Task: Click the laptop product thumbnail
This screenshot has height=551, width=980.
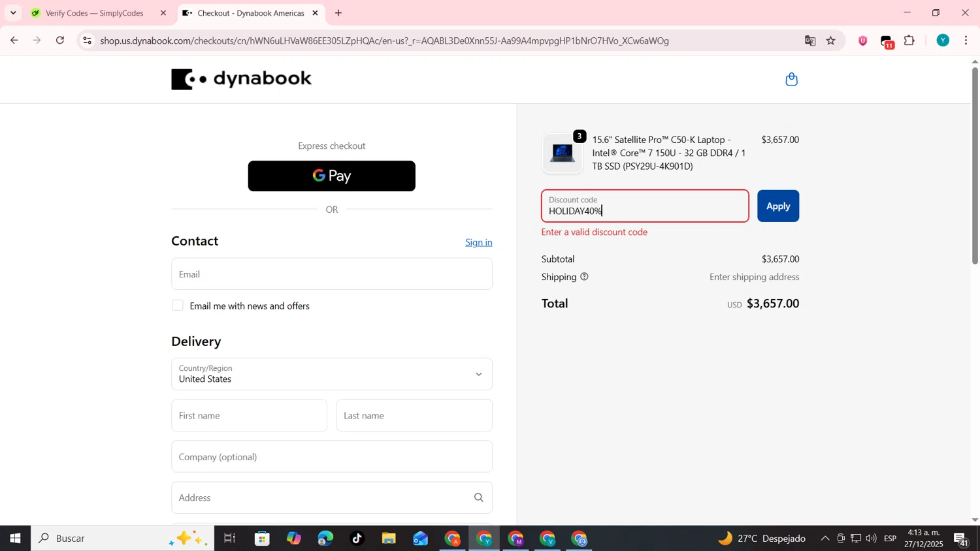Action: (563, 153)
